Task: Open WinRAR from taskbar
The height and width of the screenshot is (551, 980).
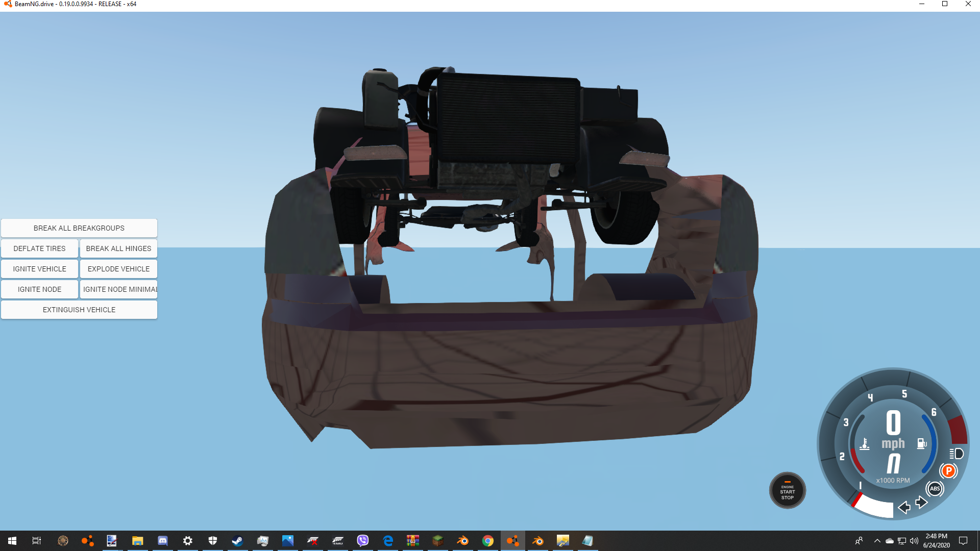Action: 413,541
